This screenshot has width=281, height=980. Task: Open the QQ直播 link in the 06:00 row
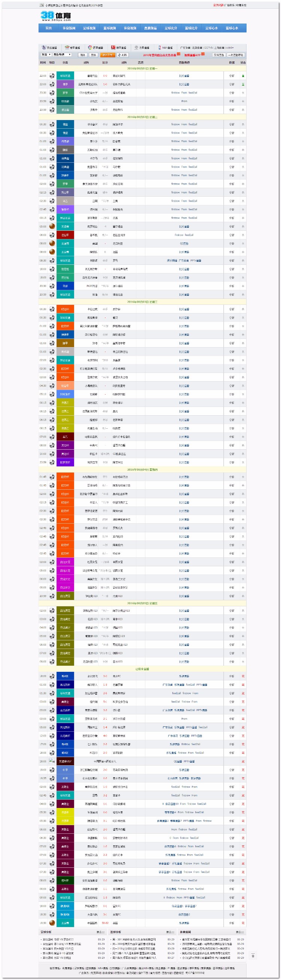(184, 244)
